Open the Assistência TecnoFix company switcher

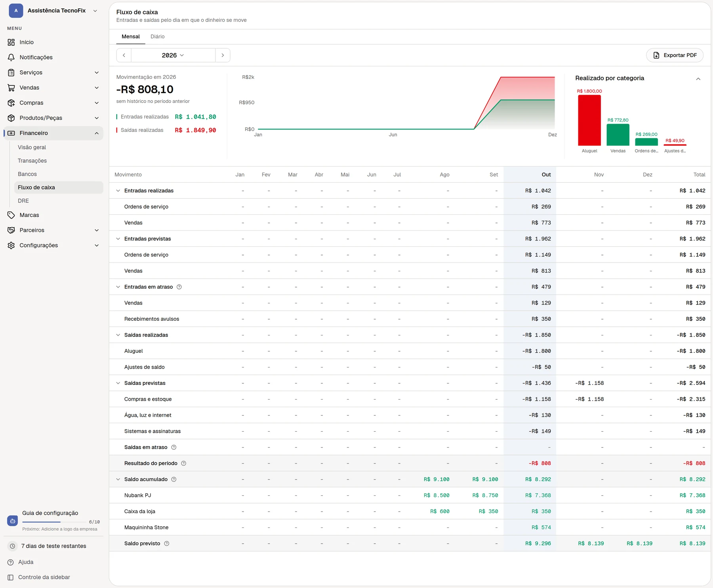[54, 11]
